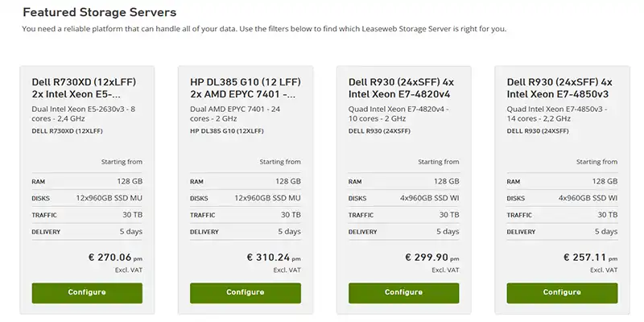Click the € 310.24 price
644x322 pixels.
click(270, 258)
